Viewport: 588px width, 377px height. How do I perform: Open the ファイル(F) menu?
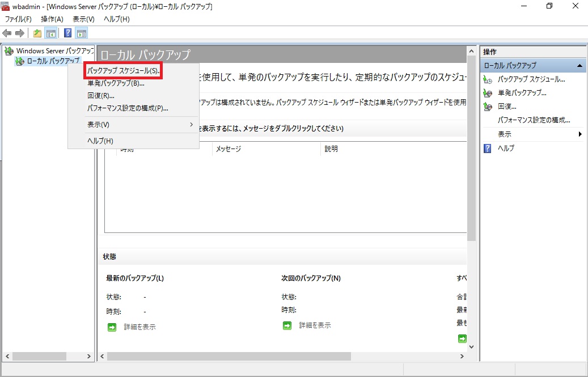click(x=18, y=19)
